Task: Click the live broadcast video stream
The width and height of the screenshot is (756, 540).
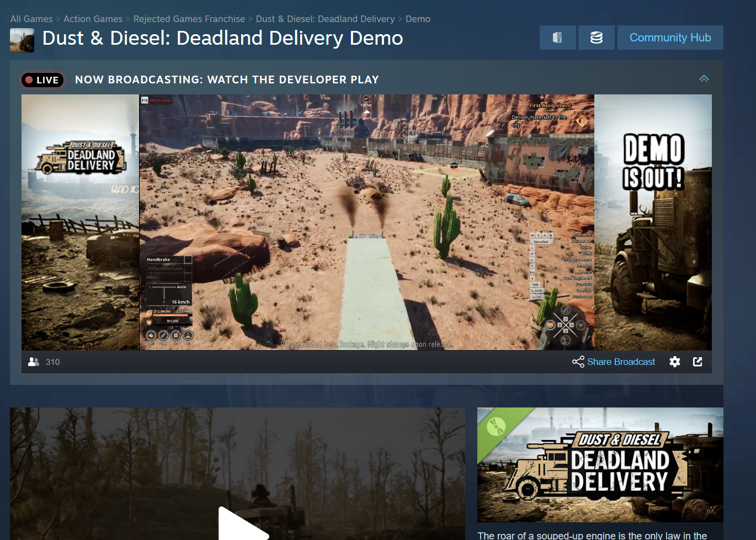Action: coord(367,222)
